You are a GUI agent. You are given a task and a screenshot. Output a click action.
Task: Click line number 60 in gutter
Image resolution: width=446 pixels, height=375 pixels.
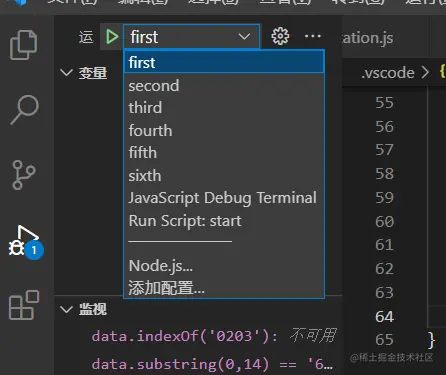click(x=384, y=221)
